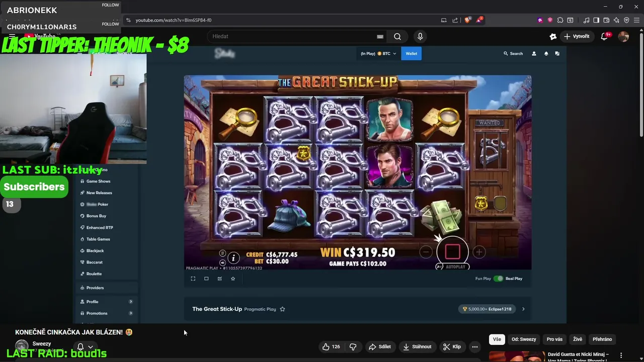Open live stats chart icon under game
Screen dimensions: 644x362
click(219, 279)
